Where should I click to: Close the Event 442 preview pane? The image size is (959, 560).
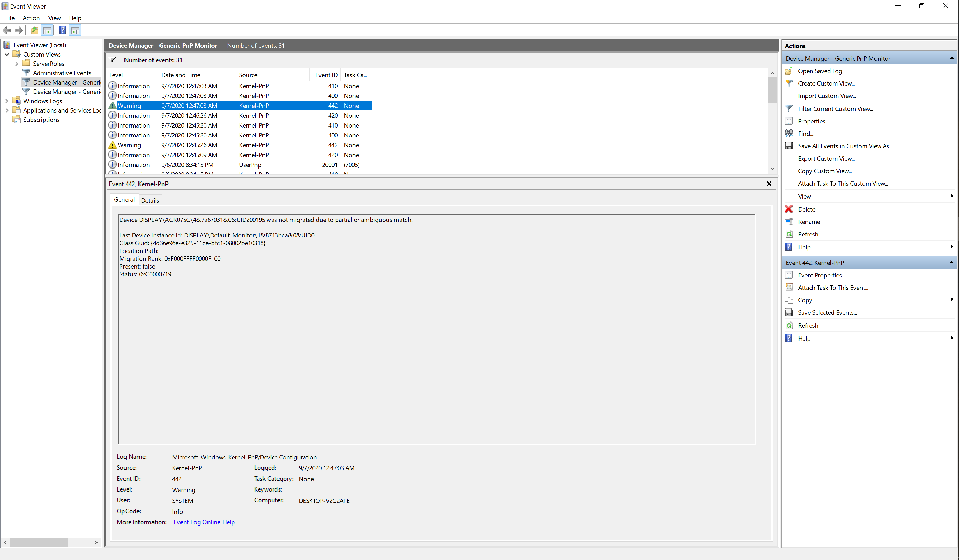[769, 184]
